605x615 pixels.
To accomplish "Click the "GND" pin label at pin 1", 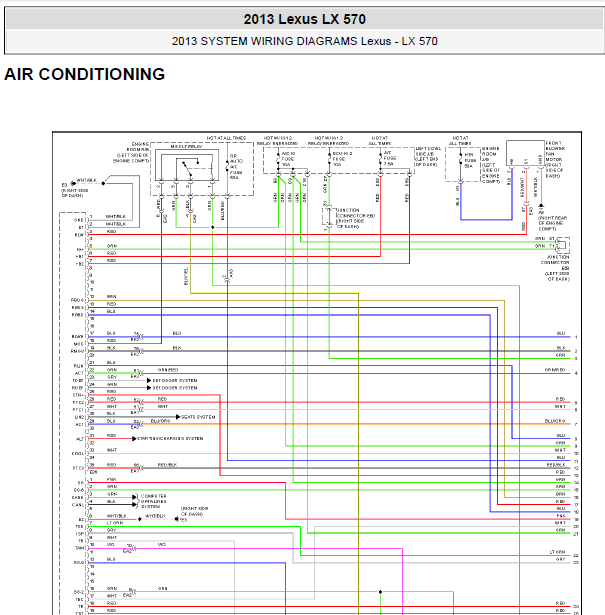I will pyautogui.click(x=79, y=220).
